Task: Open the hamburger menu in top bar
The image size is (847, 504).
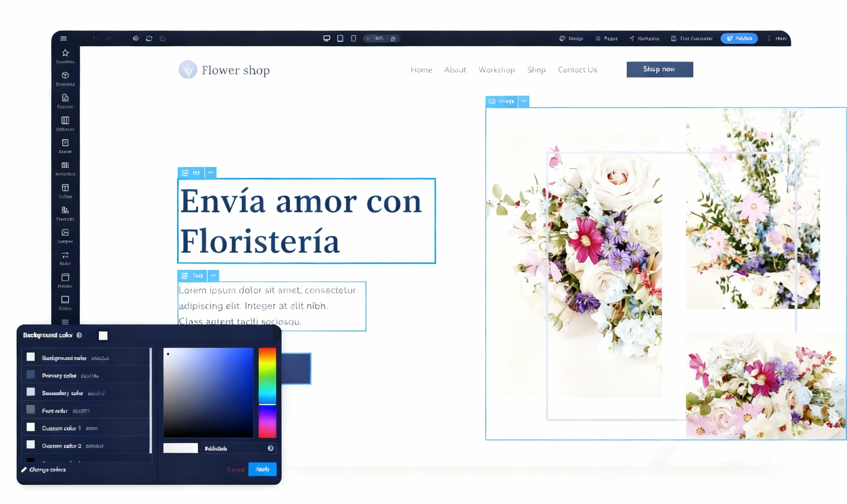Action: pyautogui.click(x=64, y=38)
